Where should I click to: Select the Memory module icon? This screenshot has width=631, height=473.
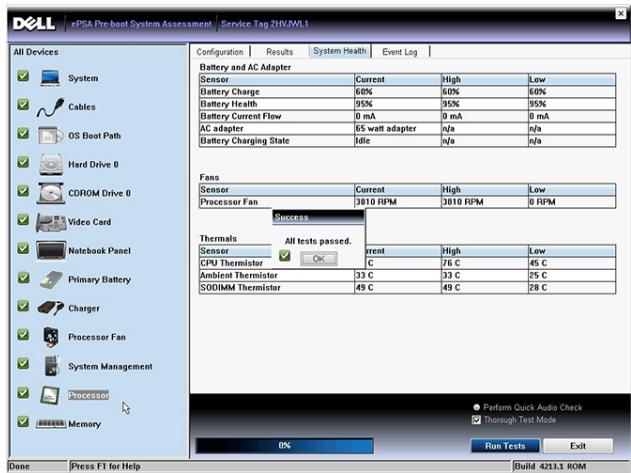pyautogui.click(x=51, y=423)
